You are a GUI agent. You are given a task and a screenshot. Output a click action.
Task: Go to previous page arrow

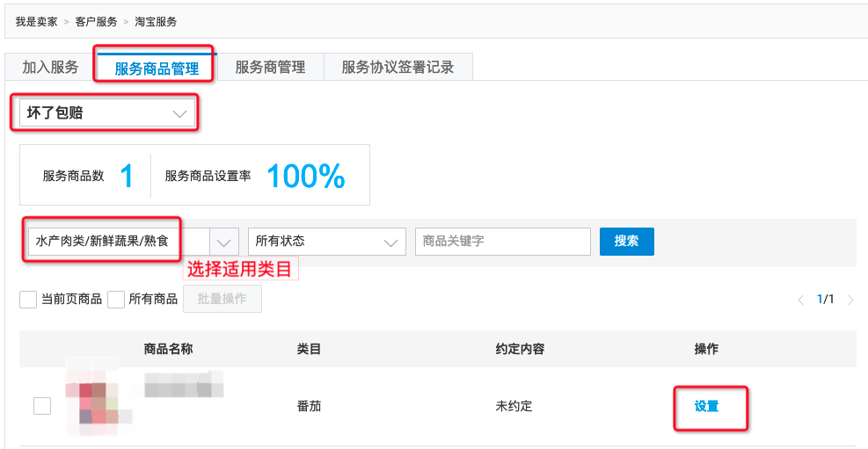[800, 301]
